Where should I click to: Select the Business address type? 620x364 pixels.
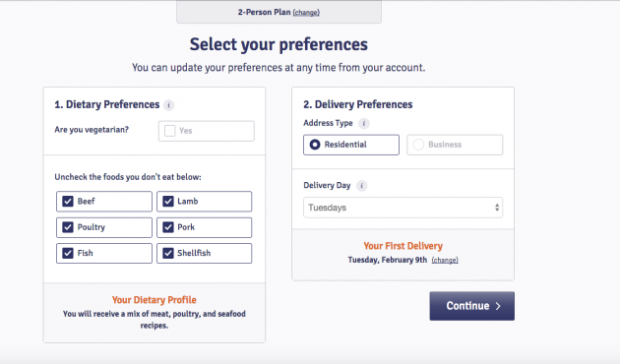click(x=455, y=145)
